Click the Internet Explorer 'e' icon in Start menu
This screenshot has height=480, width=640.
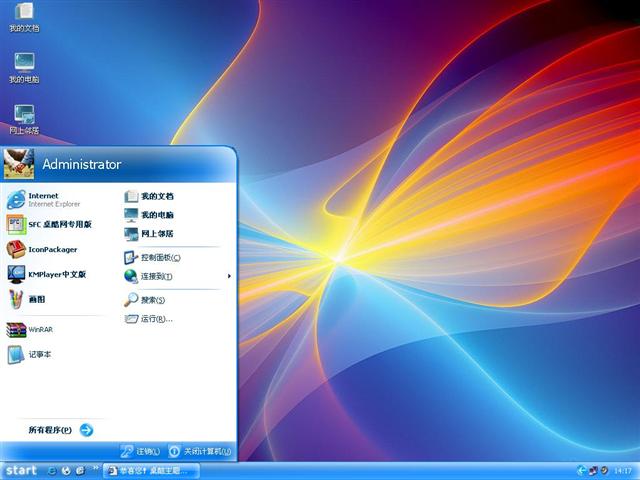(x=16, y=200)
